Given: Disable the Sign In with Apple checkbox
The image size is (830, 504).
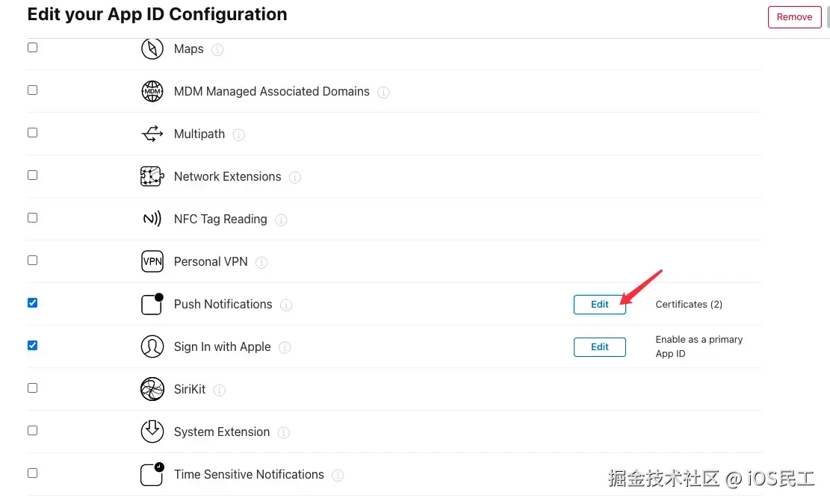Looking at the screenshot, I should [32, 345].
